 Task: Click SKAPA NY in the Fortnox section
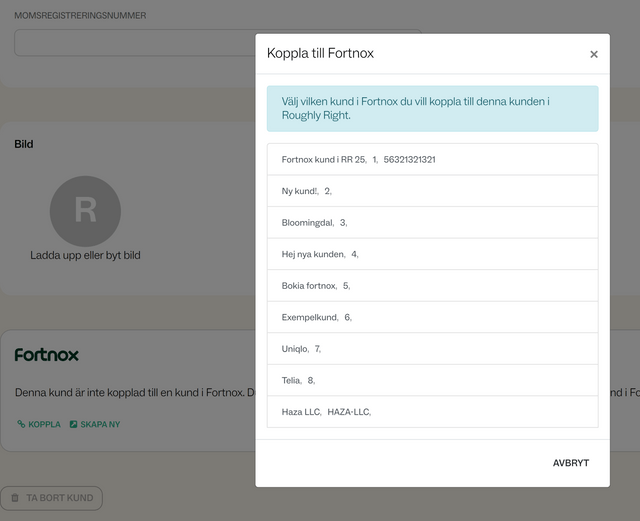pos(95,424)
